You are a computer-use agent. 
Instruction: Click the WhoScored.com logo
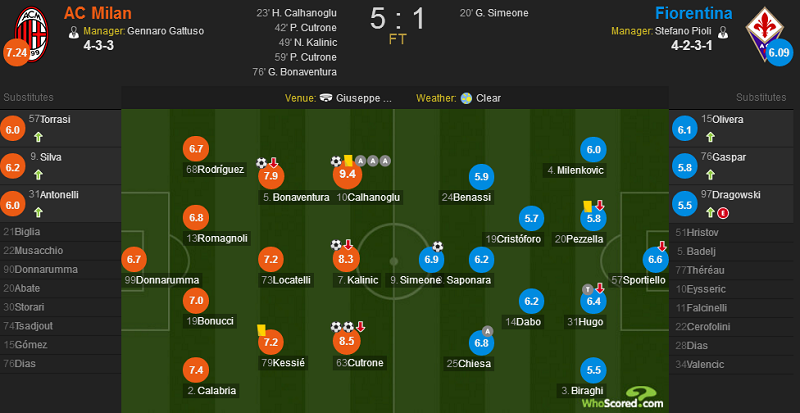tap(623, 398)
